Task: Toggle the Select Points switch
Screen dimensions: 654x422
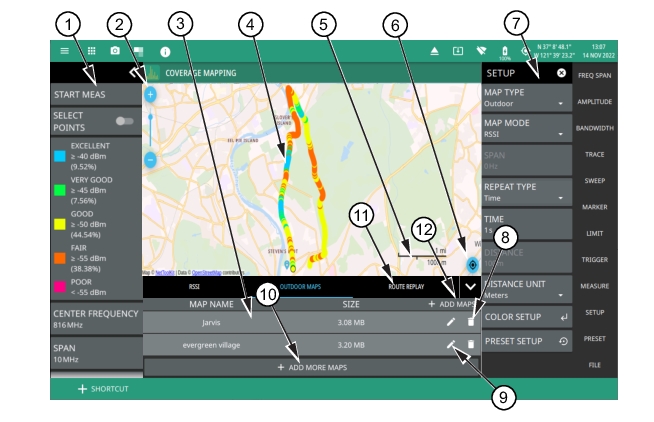Action: coord(124,121)
